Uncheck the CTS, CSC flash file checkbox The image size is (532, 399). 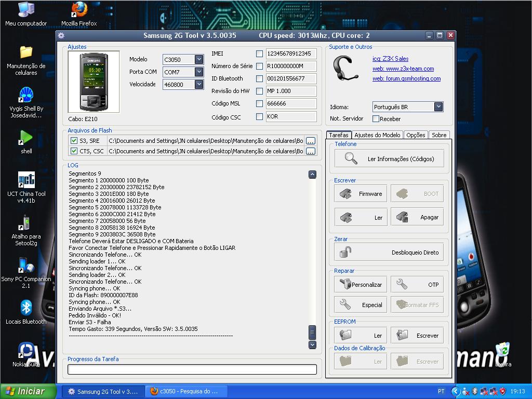click(x=74, y=151)
